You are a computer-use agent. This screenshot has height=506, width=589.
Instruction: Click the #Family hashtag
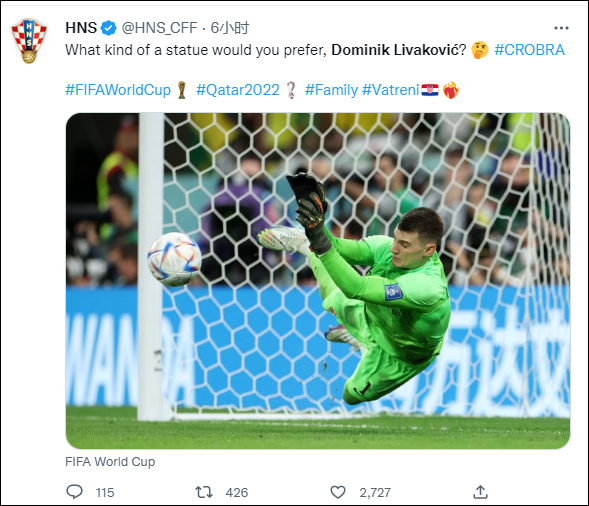pos(331,90)
